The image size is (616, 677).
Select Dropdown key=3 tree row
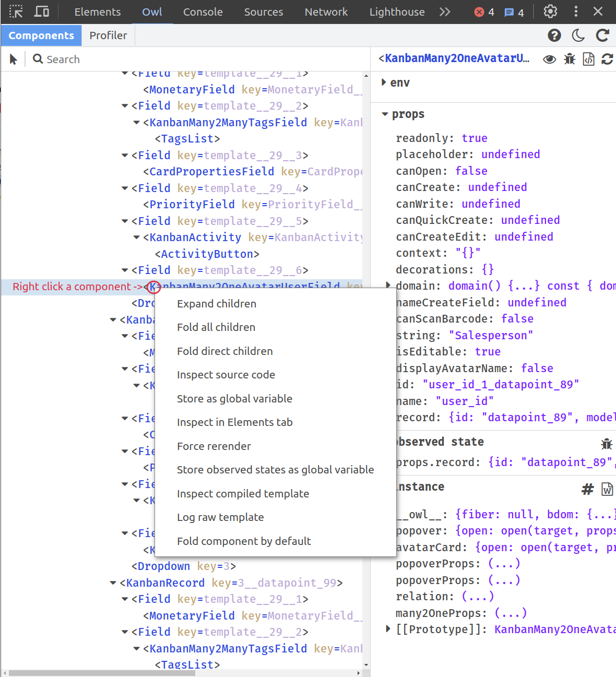182,566
